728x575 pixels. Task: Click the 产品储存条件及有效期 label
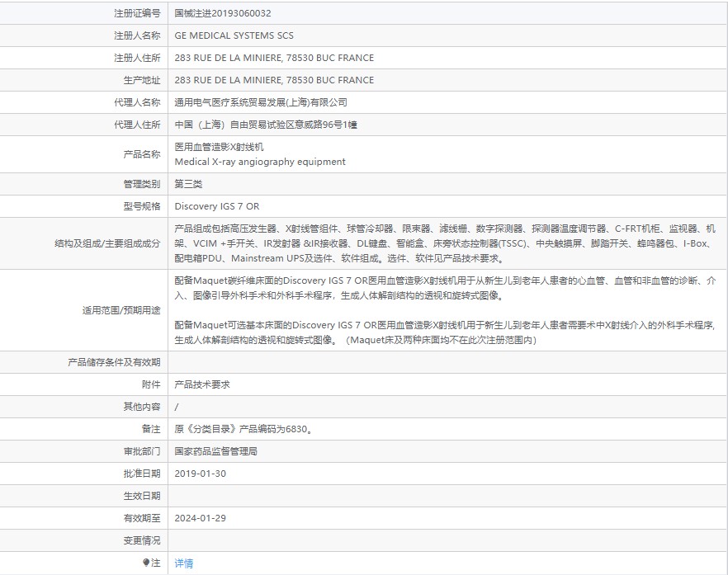(x=114, y=362)
